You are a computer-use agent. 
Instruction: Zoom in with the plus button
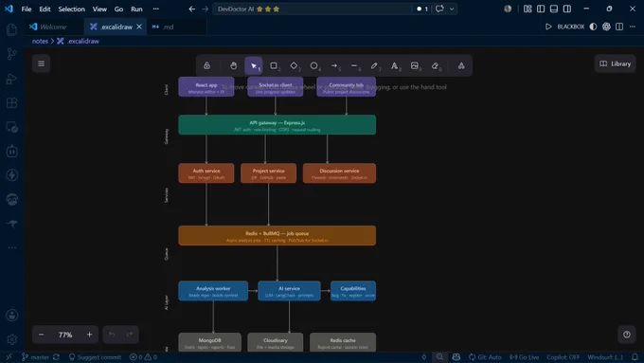click(89, 335)
